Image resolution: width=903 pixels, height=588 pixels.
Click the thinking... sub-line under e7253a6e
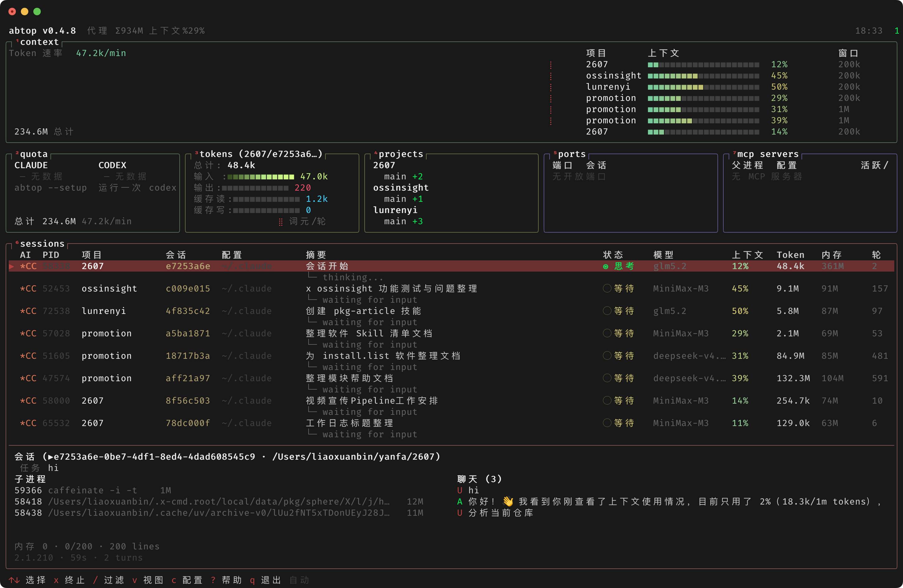[x=353, y=277]
